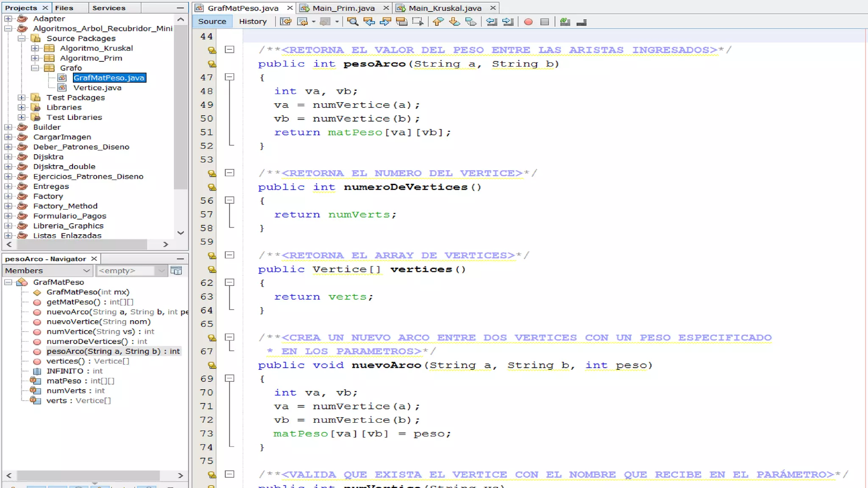Toggle Highlight Search in editor toolbar
Image resolution: width=868 pixels, height=488 pixels.
(x=401, y=22)
